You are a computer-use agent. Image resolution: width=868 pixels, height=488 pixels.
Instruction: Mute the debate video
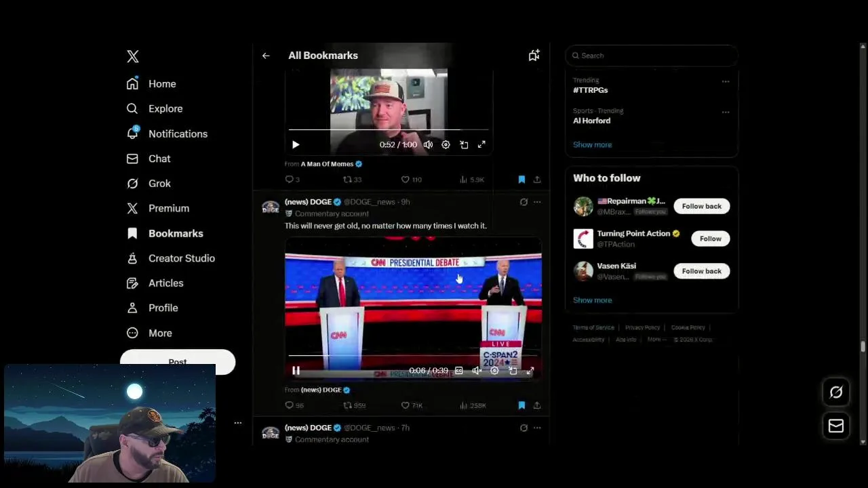(x=477, y=371)
